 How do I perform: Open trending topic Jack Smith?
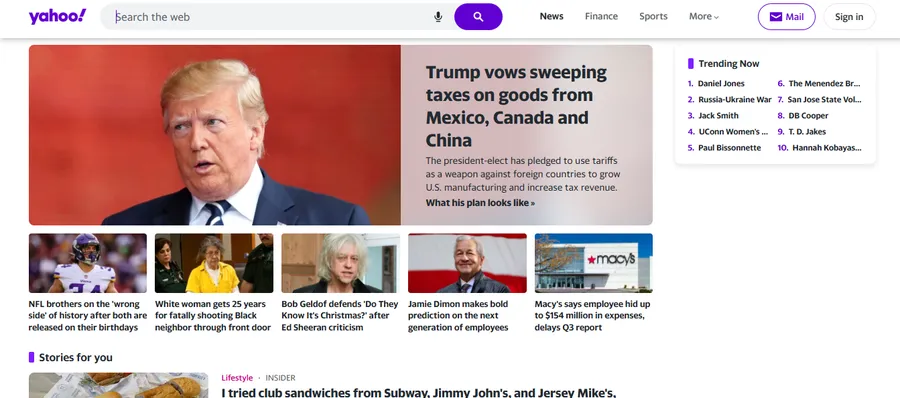tap(718, 115)
